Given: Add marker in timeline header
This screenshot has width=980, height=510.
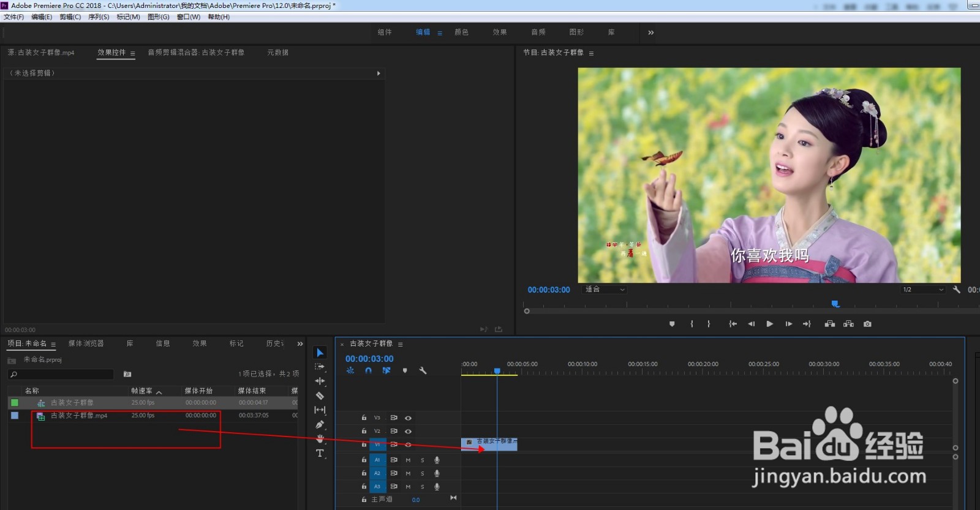Looking at the screenshot, I should coord(405,370).
